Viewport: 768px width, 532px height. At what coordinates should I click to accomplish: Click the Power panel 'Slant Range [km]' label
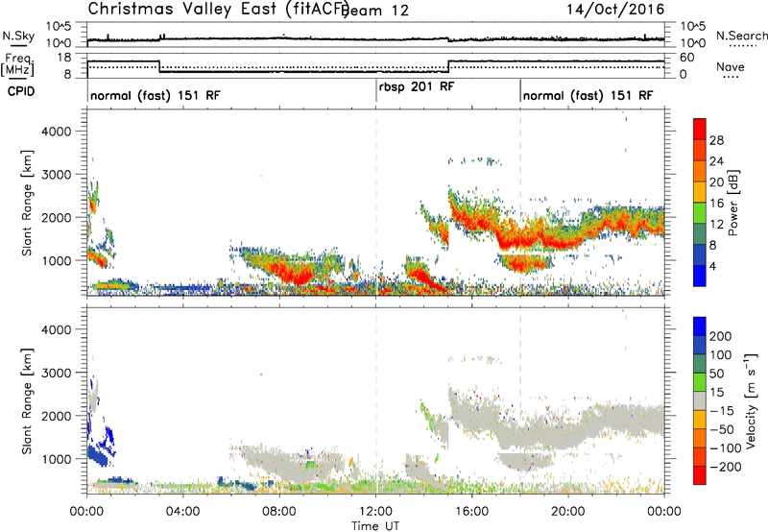(x=27, y=203)
